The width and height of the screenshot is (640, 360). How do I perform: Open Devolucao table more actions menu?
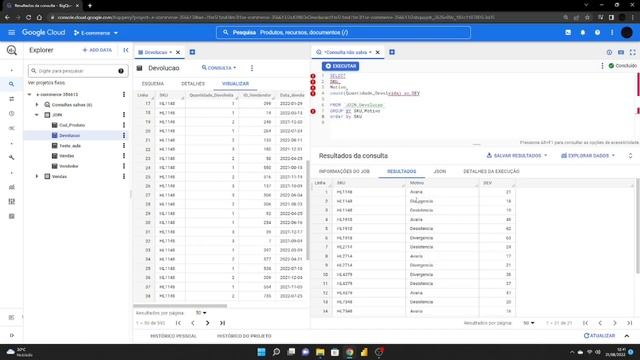252,68
